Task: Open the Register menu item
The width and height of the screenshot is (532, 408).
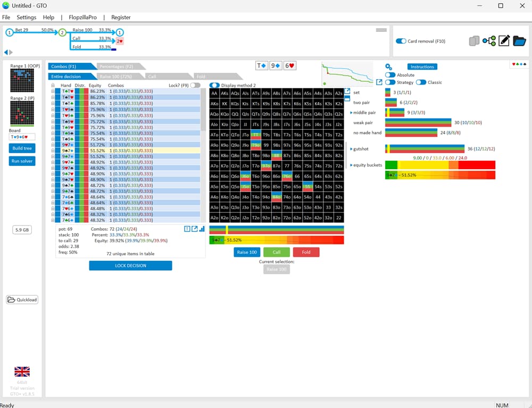Action: [x=121, y=18]
